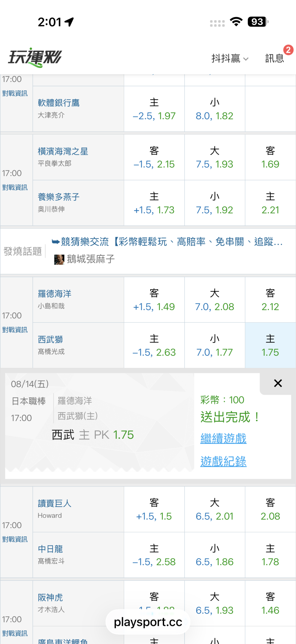Tap the arrow icon before 競猜樂交流
This screenshot has width=296, height=644.
[x=56, y=242]
